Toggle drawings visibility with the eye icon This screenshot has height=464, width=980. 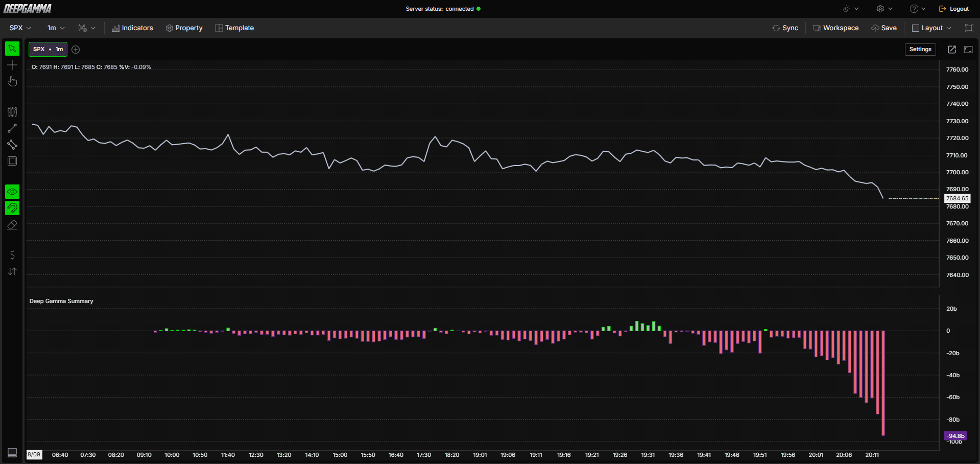pos(12,192)
